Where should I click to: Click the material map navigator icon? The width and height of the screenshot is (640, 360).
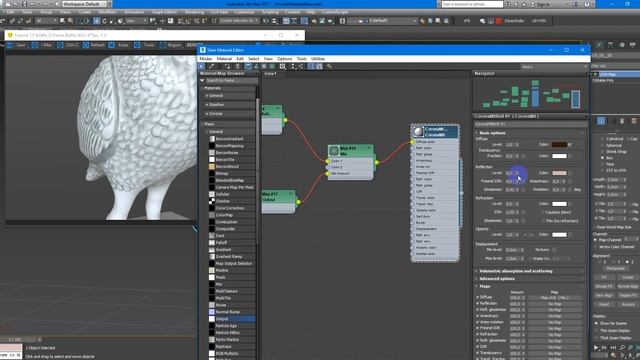[x=311, y=66]
